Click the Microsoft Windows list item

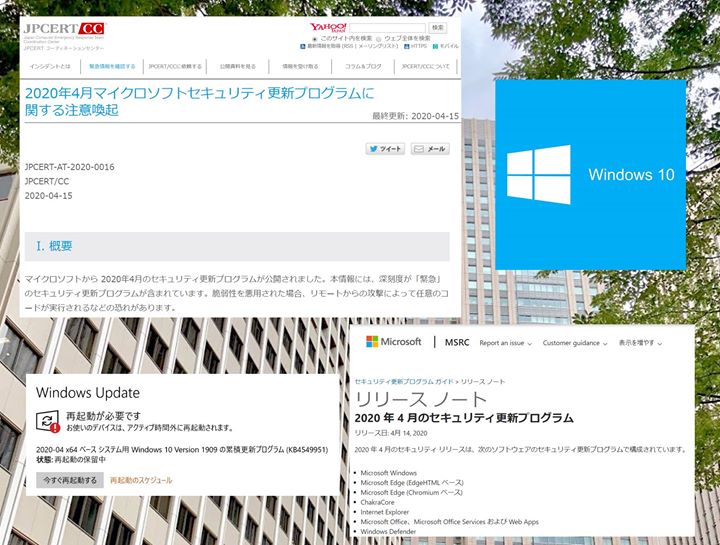point(388,473)
